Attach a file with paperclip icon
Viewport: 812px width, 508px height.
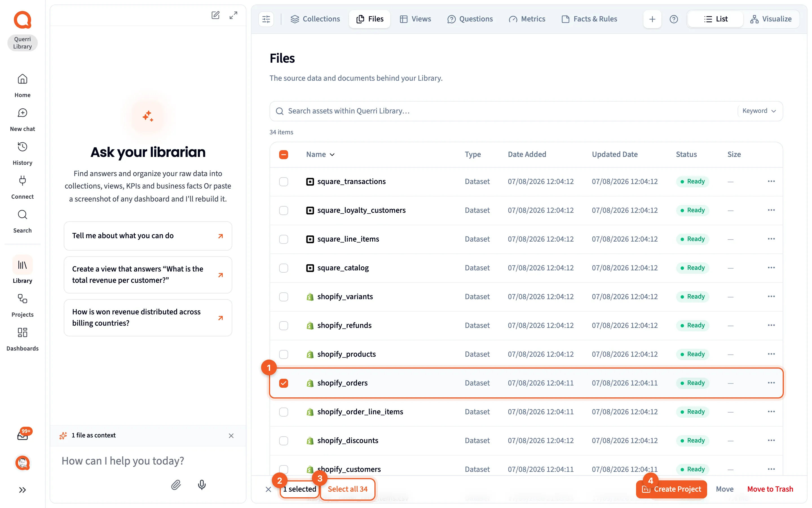176,485
